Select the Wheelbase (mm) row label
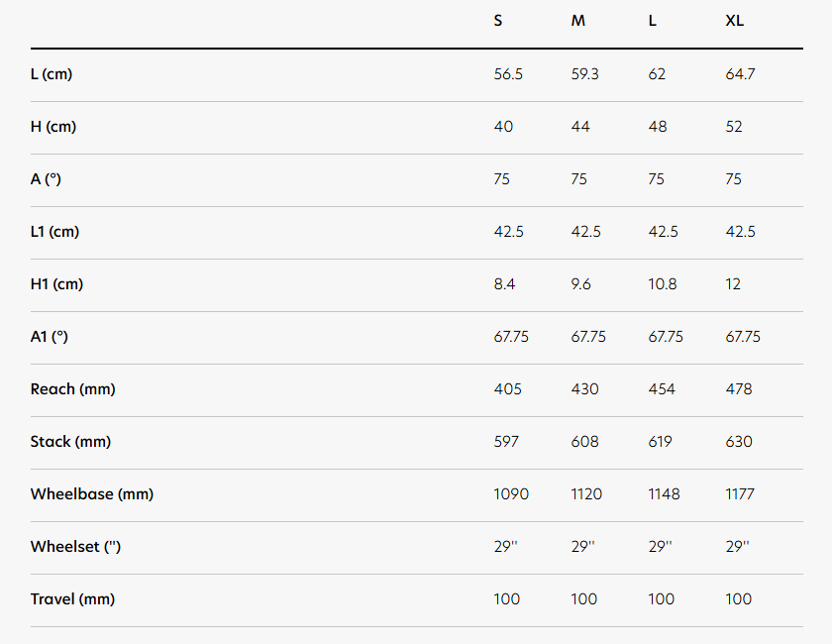The height and width of the screenshot is (644, 832). pyautogui.click(x=92, y=494)
